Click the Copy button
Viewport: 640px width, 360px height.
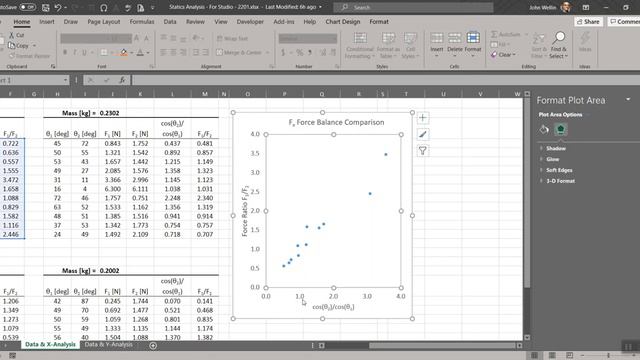19,46
